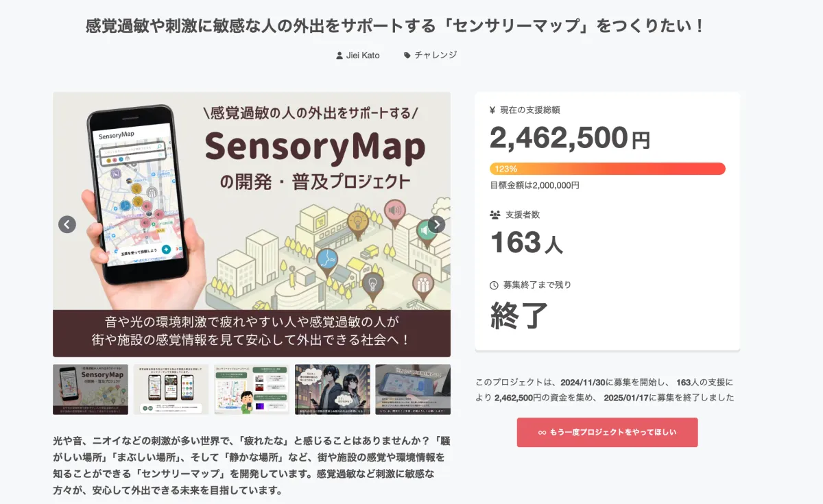Click the infinity icon on the red button
823x504 pixels.
[542, 433]
